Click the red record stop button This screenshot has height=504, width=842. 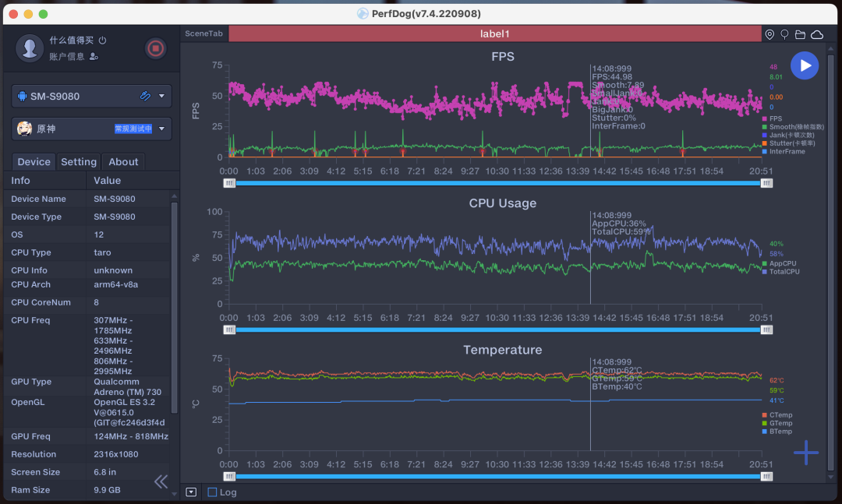[x=156, y=48]
